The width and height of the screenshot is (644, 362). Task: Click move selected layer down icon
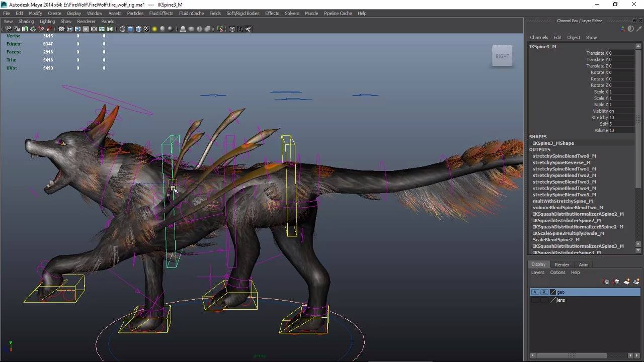pos(616,282)
